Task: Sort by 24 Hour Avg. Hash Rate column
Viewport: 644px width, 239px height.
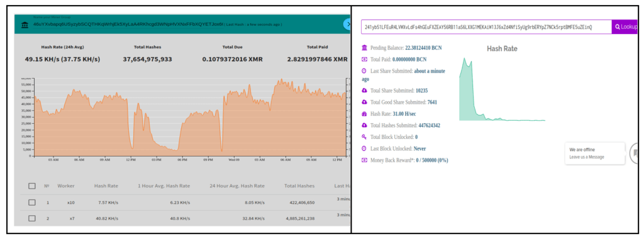Action: click(x=236, y=186)
